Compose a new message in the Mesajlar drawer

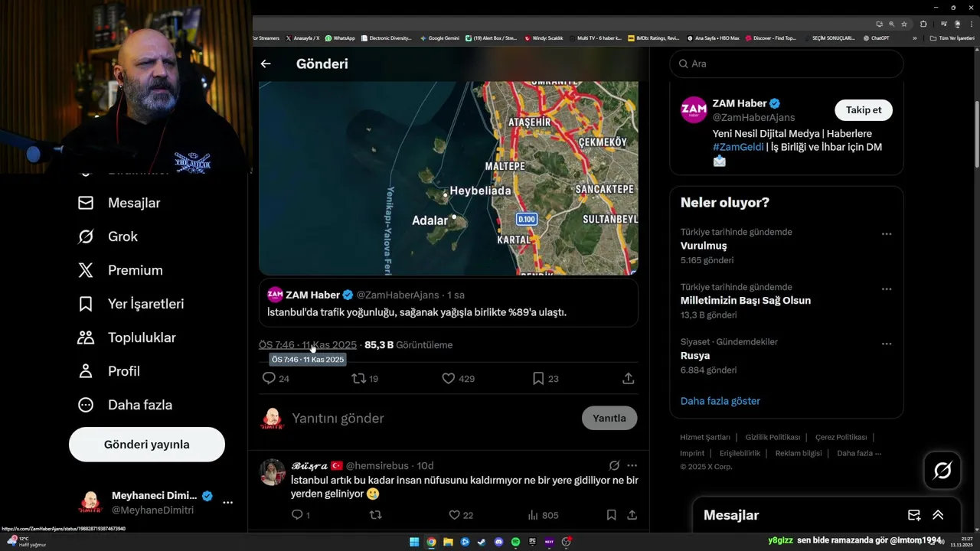tap(914, 515)
